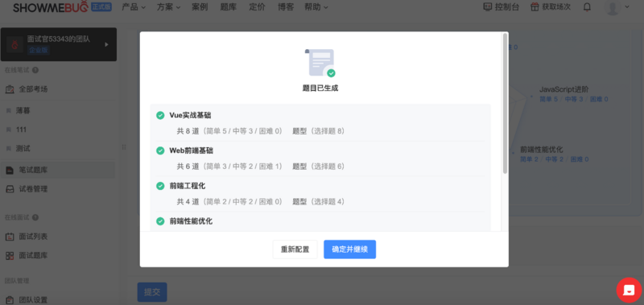644x305 pixels.
Task: Click the 确定并继续 button
Action: click(349, 249)
